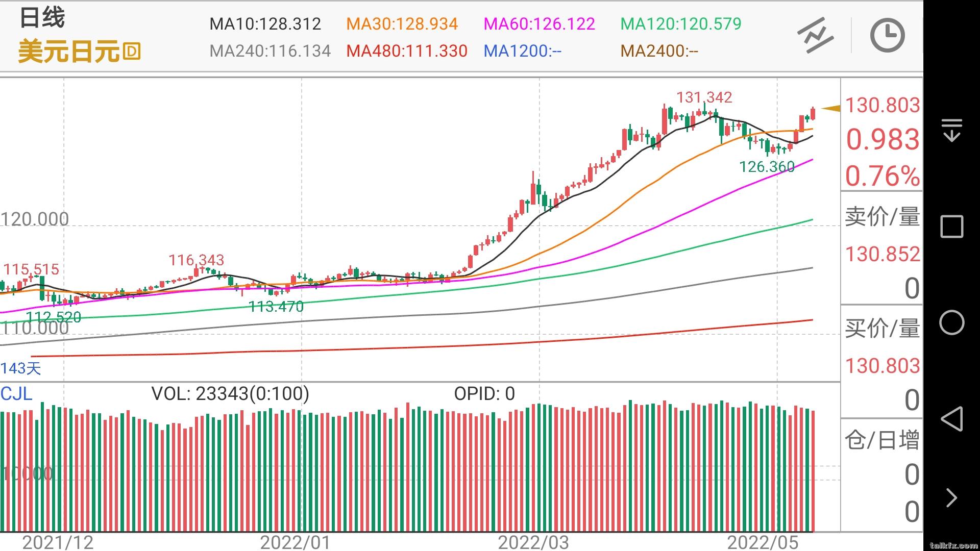Screen dimensions: 980x551
Task: Select the MA60:126.122 indicator label
Action: coord(539,24)
